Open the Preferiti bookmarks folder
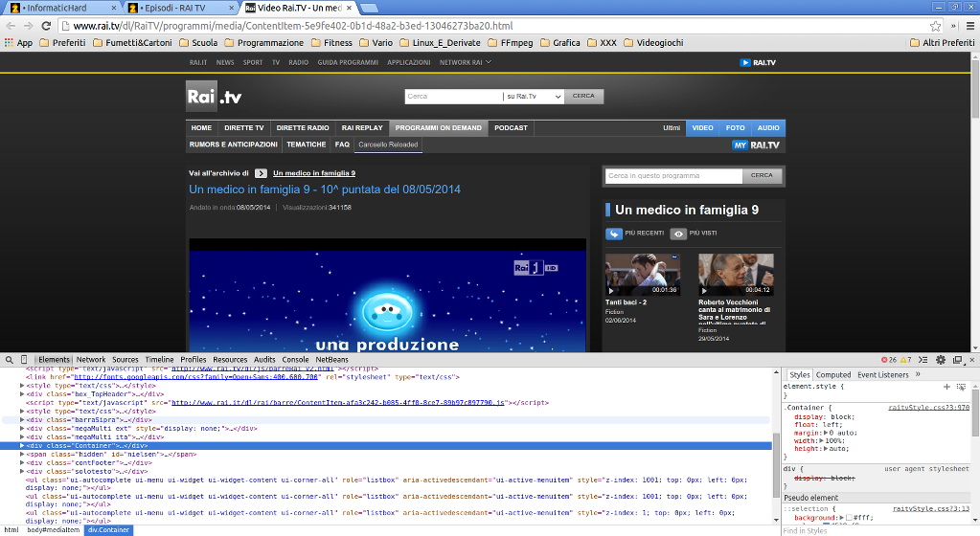980x536 pixels. (62, 42)
